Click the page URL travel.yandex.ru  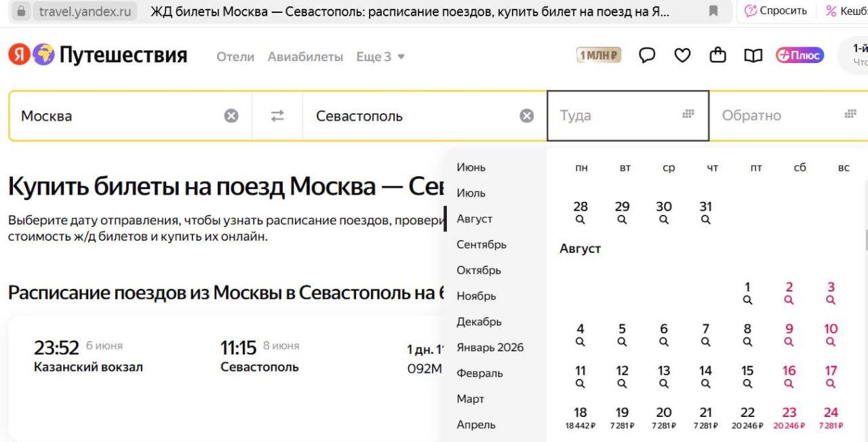[x=85, y=12]
